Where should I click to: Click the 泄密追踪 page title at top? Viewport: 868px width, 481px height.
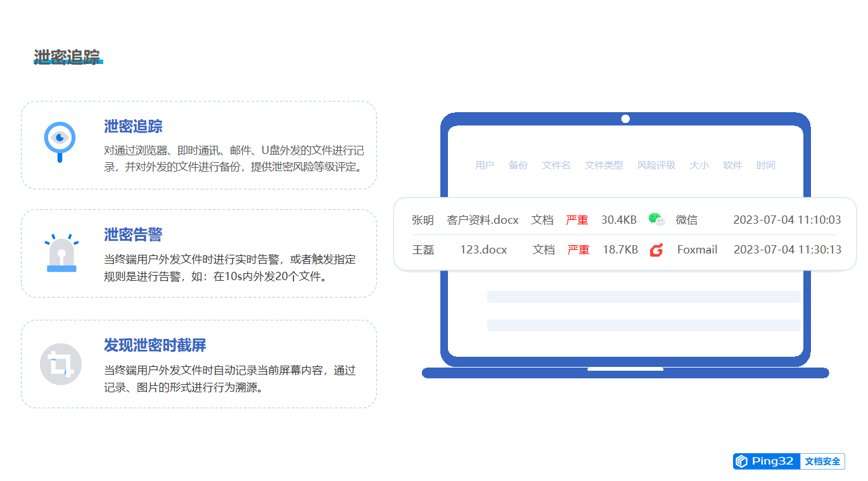tap(67, 57)
